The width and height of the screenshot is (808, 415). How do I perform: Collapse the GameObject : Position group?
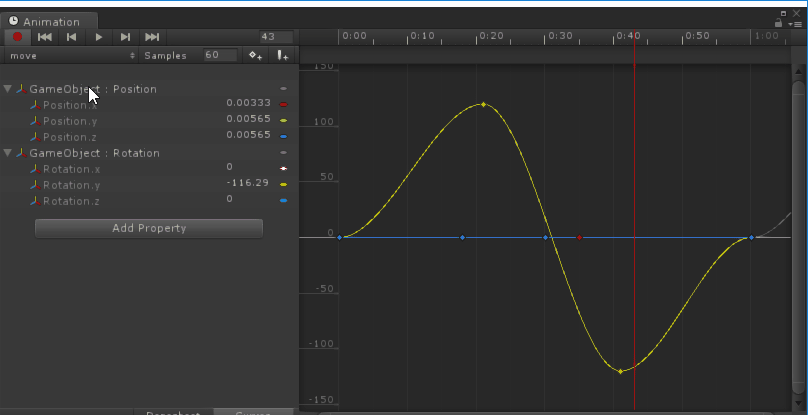[7, 89]
